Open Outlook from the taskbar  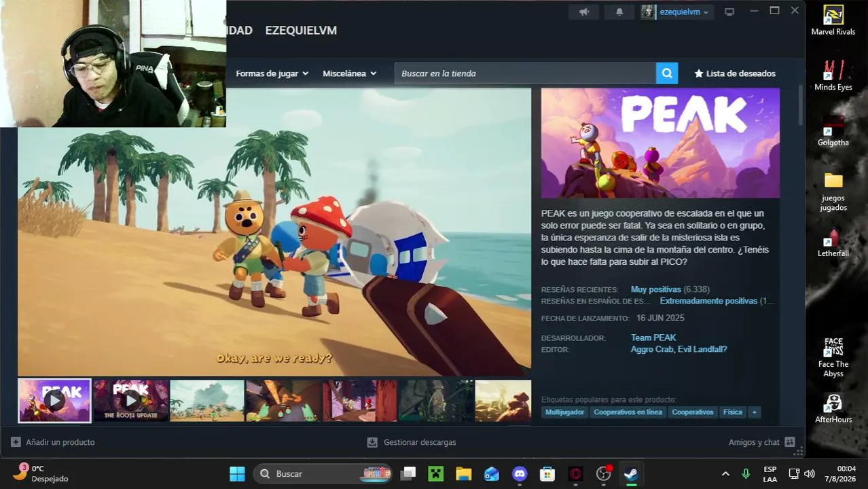(x=492, y=473)
